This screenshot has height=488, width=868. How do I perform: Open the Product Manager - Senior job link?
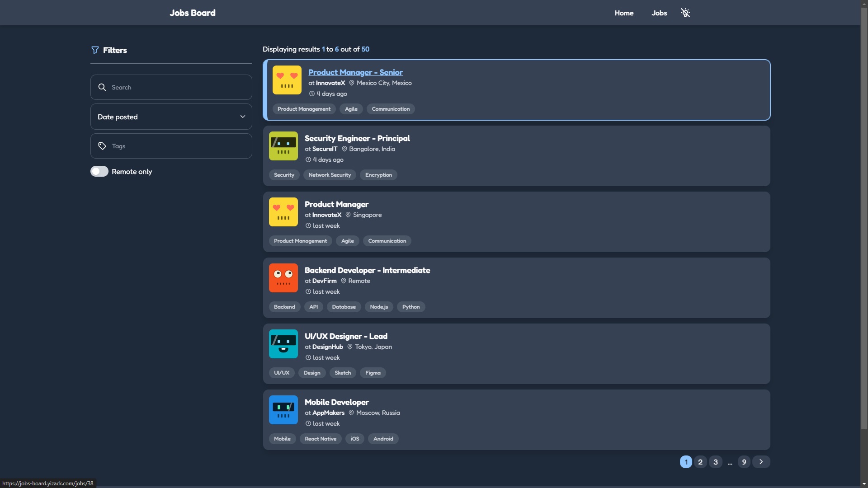(x=355, y=72)
